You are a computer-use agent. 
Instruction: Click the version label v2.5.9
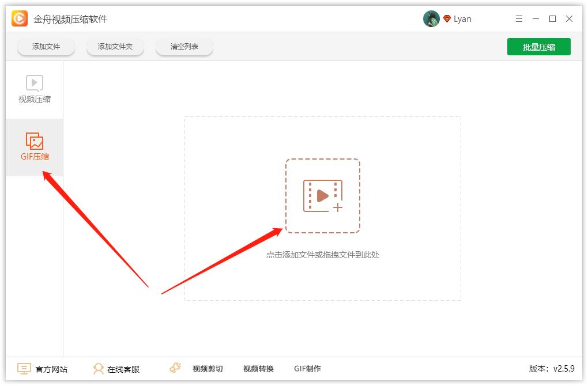pos(549,369)
